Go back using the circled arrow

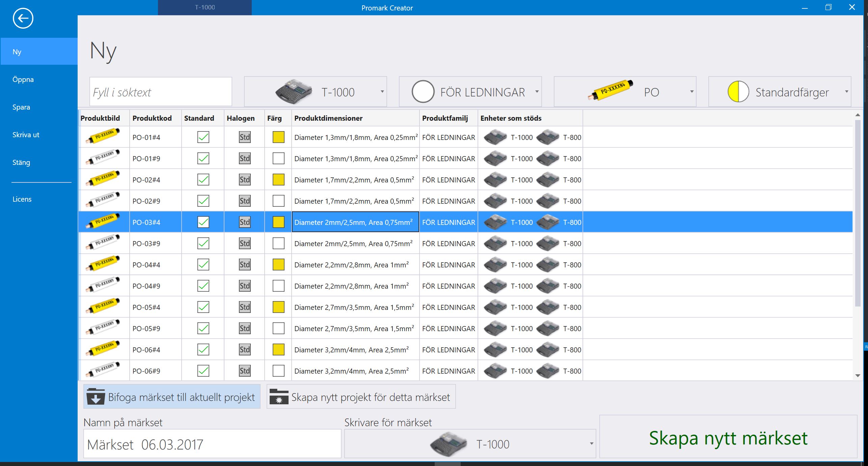pos(23,18)
